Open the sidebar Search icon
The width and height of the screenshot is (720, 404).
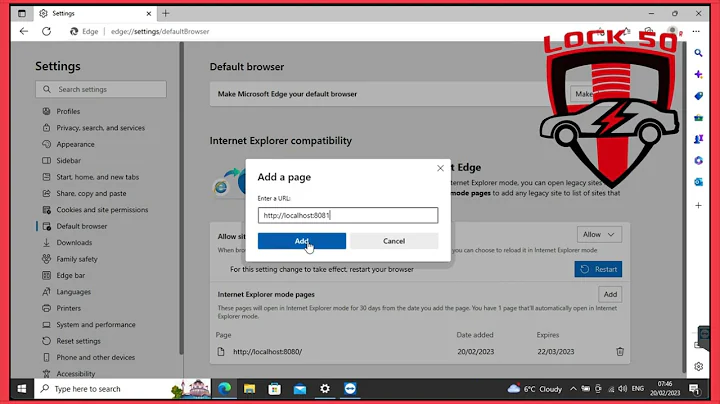coord(698,53)
